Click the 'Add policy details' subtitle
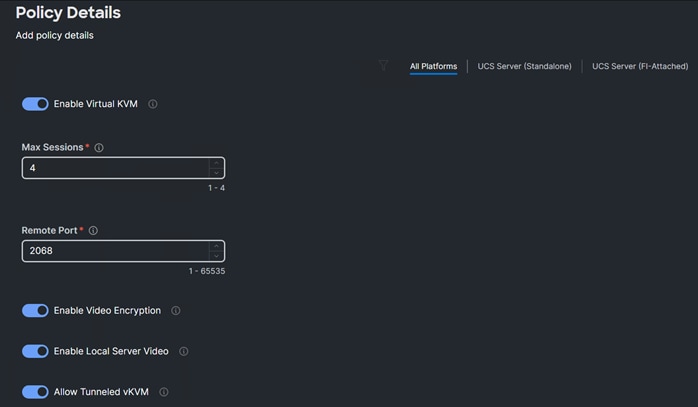The height and width of the screenshot is (407, 698). coord(55,35)
